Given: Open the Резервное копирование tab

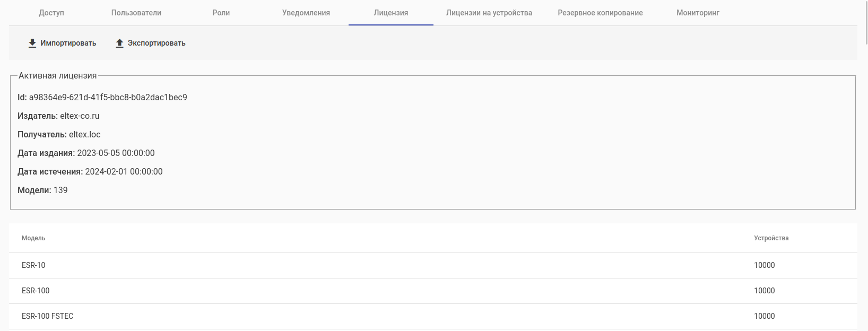Looking at the screenshot, I should pyautogui.click(x=600, y=13).
